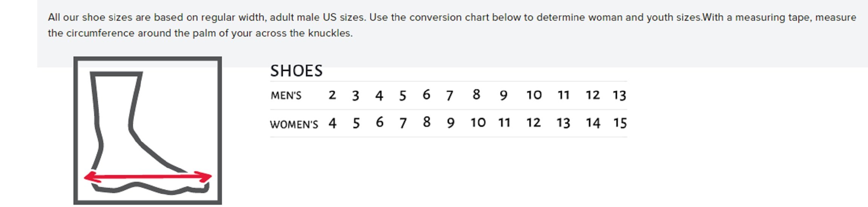This screenshot has height=207, width=868.
Task: Select women's size 15 at row end
Action: coord(620,123)
